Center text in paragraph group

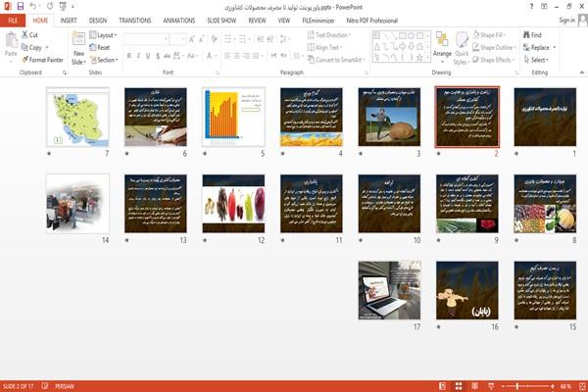236,56
